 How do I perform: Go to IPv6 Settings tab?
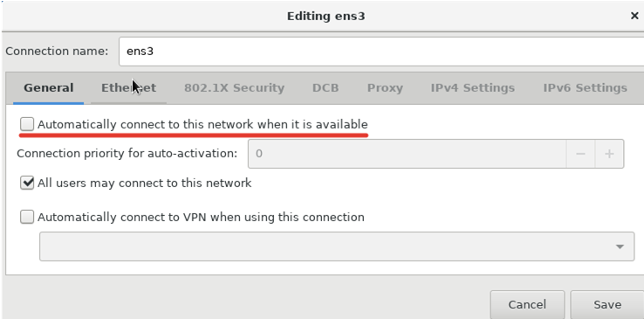click(x=585, y=88)
